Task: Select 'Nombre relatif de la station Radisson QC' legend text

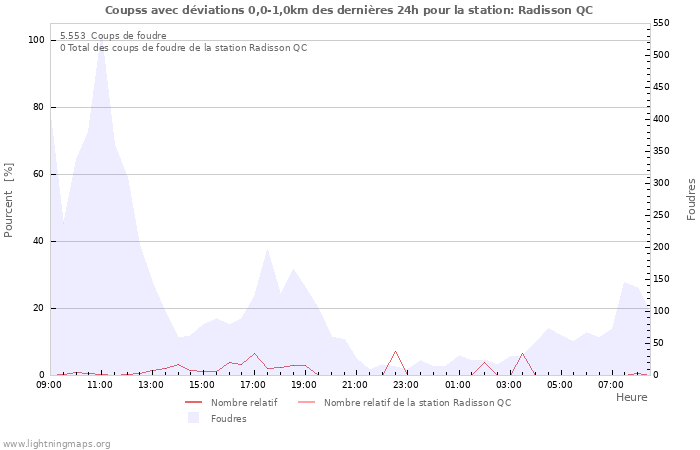Action: 417,403
